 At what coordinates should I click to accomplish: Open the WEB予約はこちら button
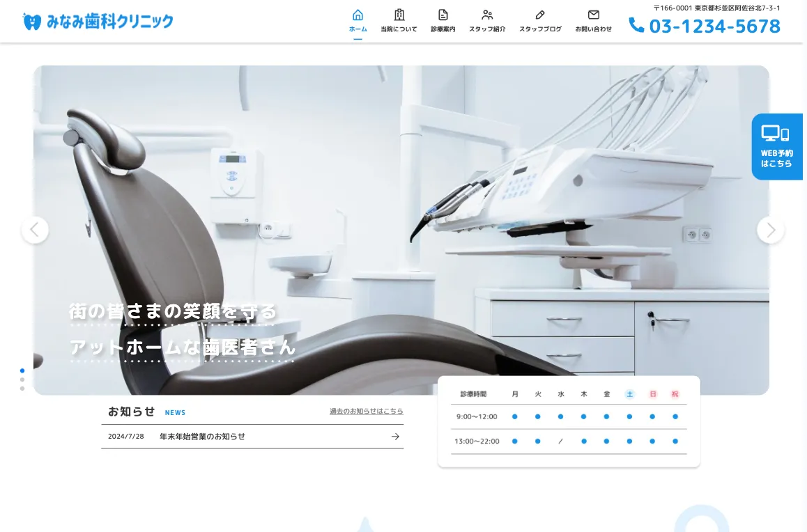[x=776, y=146]
